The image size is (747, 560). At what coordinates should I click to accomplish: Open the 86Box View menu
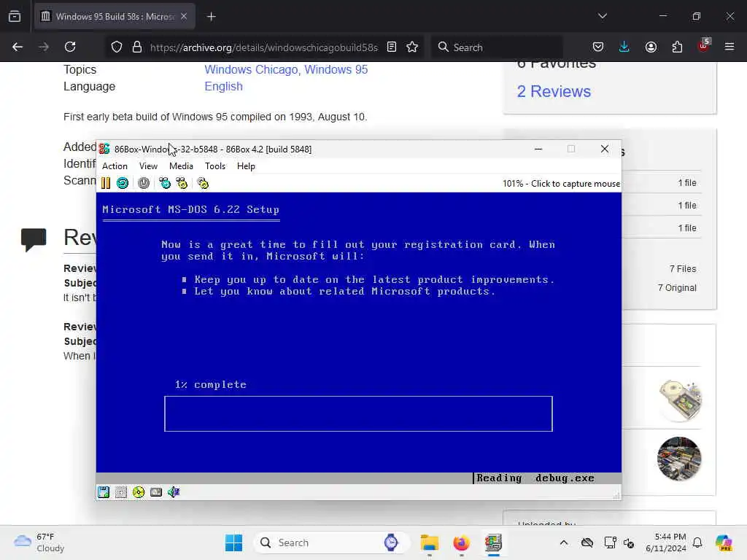tap(148, 166)
